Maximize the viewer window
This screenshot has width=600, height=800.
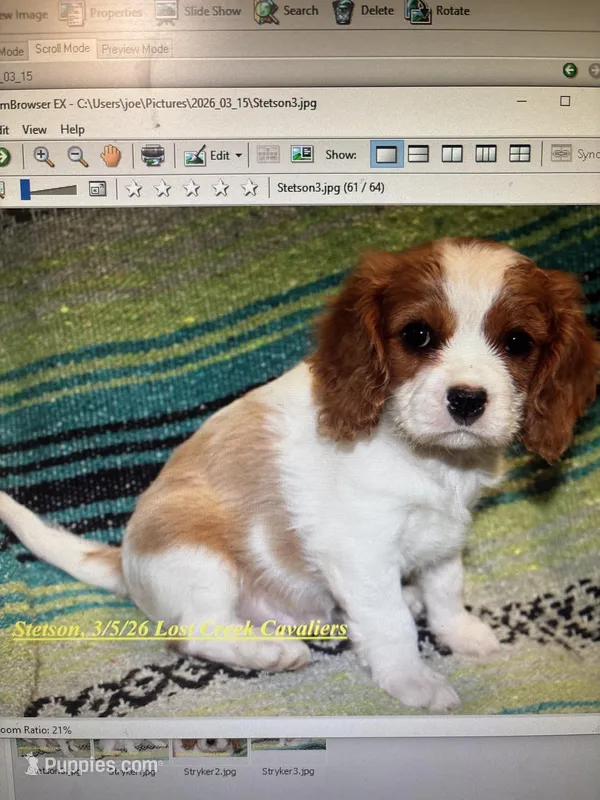(x=565, y=101)
